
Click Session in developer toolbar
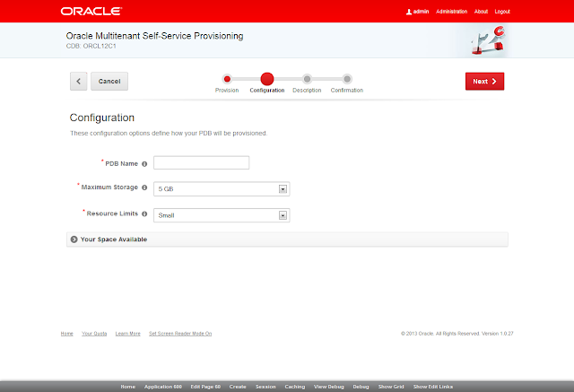pyautogui.click(x=265, y=387)
